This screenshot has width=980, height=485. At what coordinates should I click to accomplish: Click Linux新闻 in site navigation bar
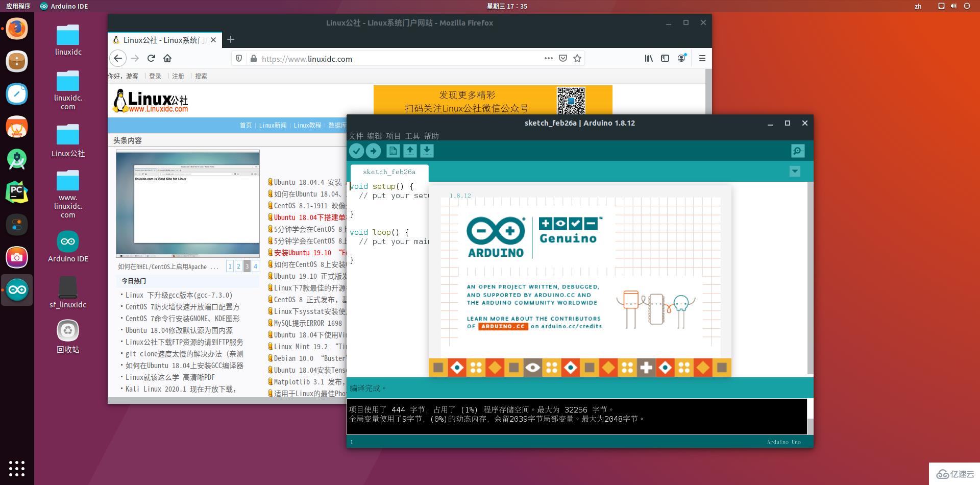click(x=273, y=125)
